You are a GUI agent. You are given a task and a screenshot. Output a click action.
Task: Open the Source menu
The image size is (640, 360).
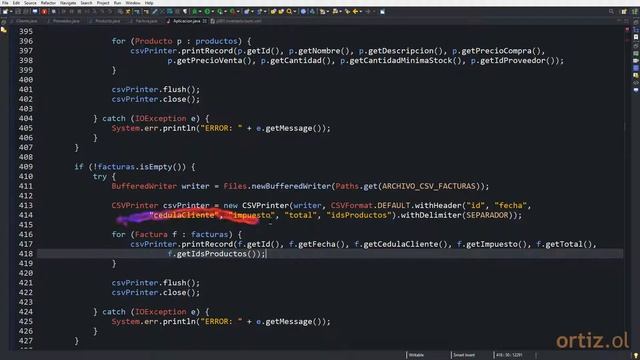30,3
